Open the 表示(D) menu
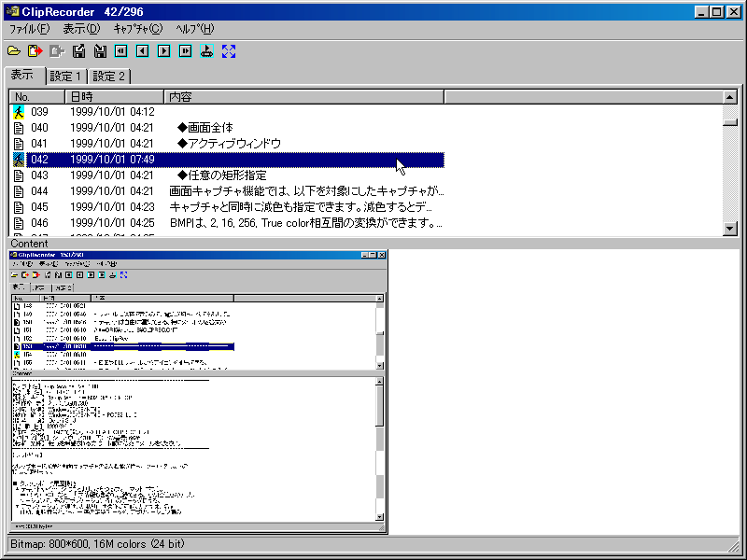The height and width of the screenshot is (560, 747). click(81, 29)
